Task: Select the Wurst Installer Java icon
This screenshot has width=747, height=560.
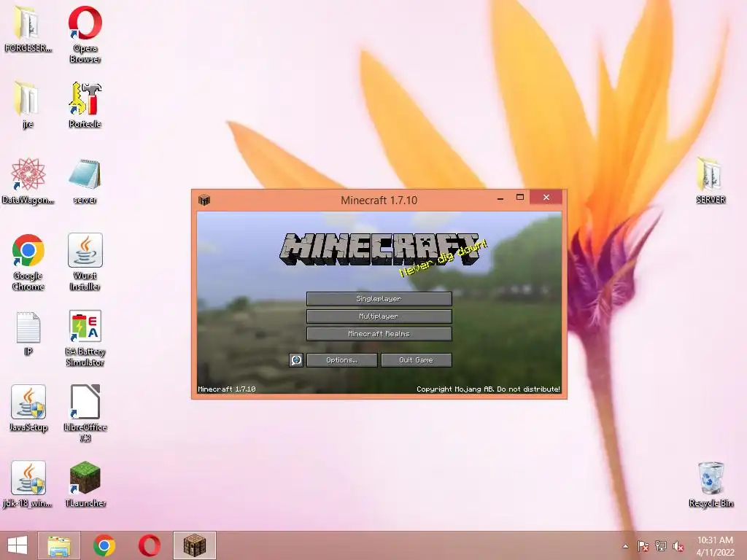Action: click(85, 262)
